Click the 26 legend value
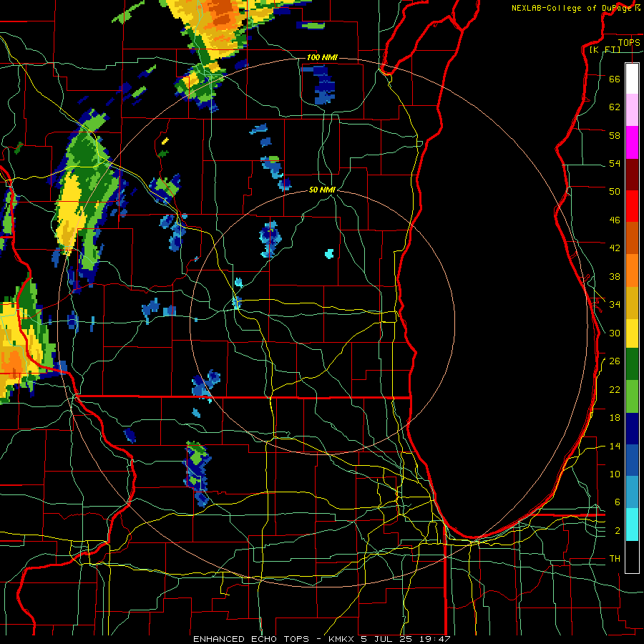The height and width of the screenshot is (644, 644). [615, 361]
